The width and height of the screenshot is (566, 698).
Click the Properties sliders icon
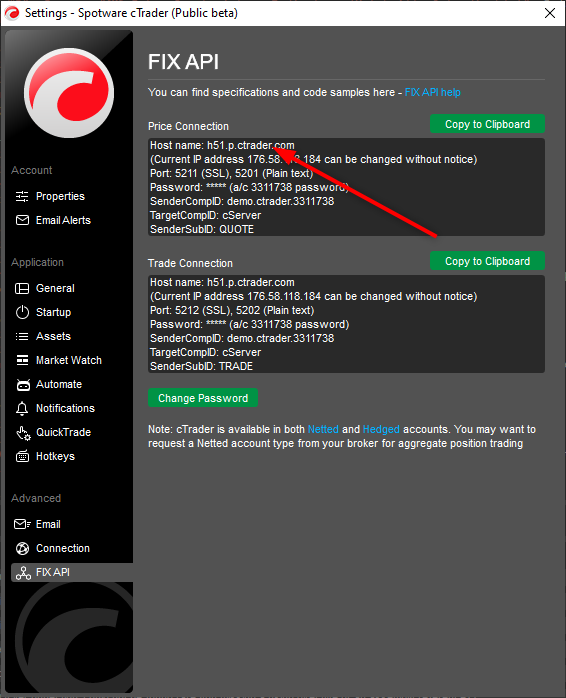22,196
